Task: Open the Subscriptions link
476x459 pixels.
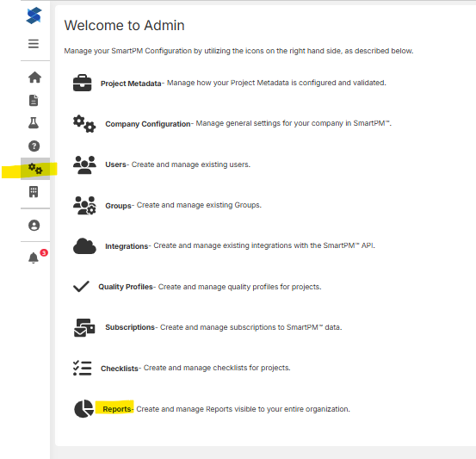Action: (x=130, y=327)
